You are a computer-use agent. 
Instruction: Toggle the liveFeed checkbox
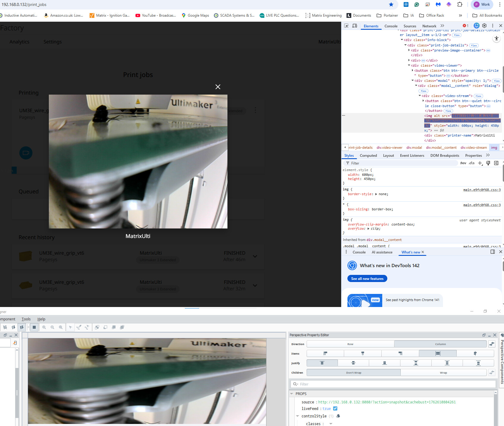tap(335, 409)
